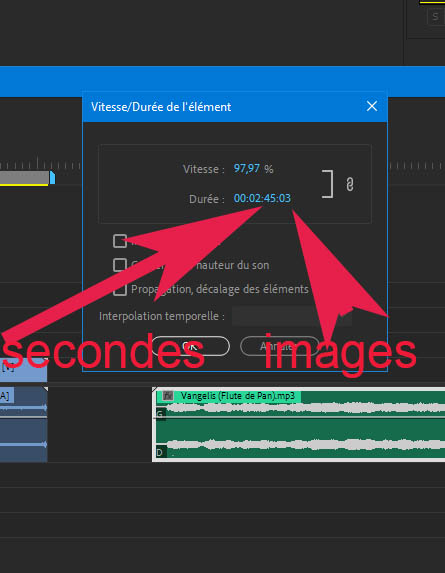Click the S solo button at top right
The height and width of the screenshot is (573, 445).
coord(435,16)
